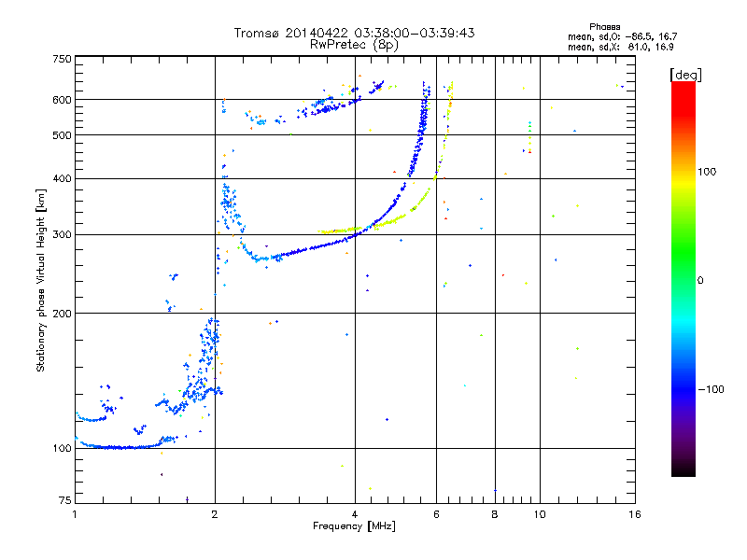
Task: Click the y-axis tick label '75'
Action: point(65,500)
